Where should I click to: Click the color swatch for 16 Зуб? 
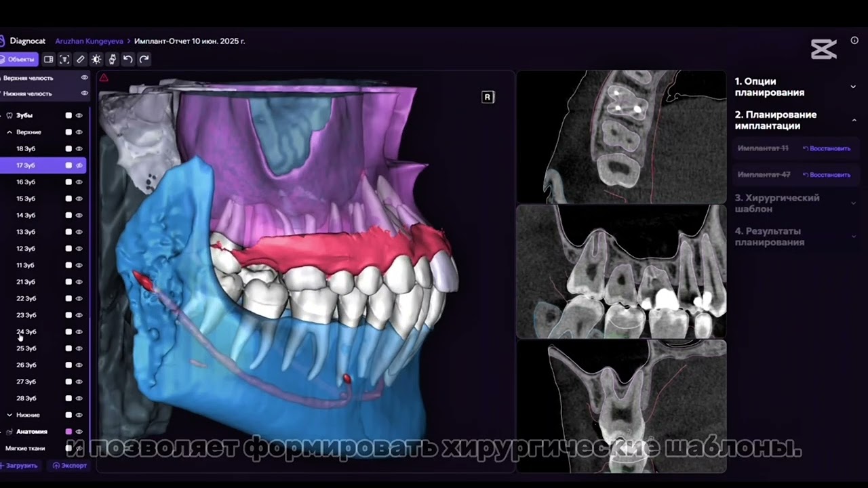(x=68, y=182)
